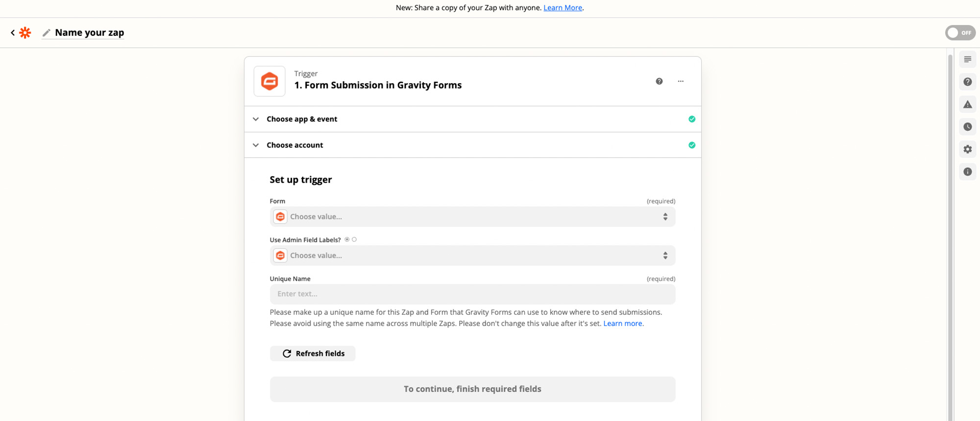The height and width of the screenshot is (421, 980).
Task: Open the settings gear in sidebar
Action: point(968,149)
